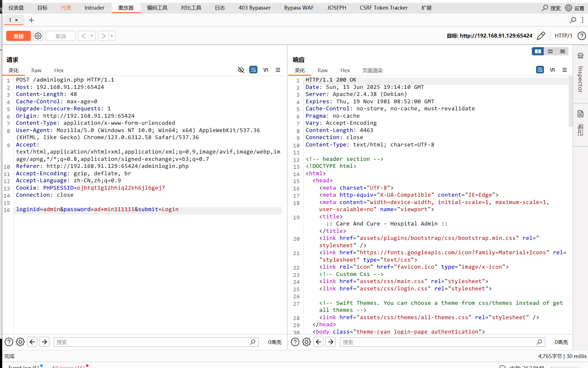This screenshot has height=368, width=588.
Task: Click the 取消 cancel button
Action: tap(60, 36)
